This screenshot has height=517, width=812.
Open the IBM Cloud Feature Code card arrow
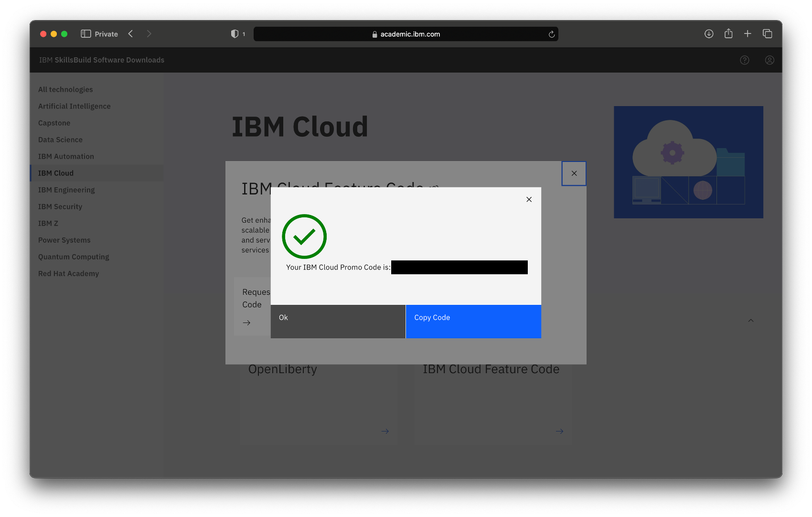pos(560,431)
